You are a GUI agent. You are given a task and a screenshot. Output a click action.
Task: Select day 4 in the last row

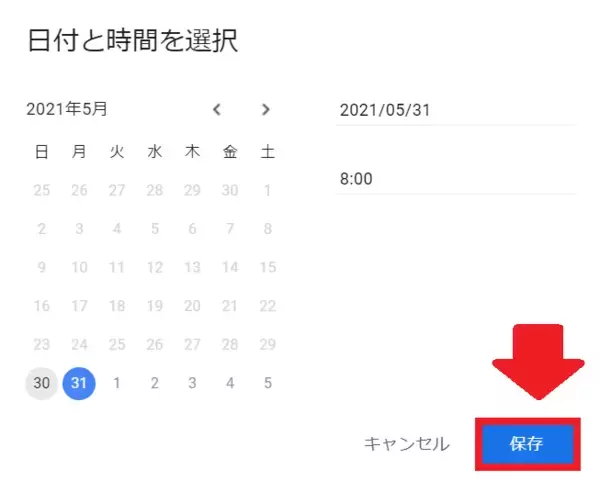230,382
